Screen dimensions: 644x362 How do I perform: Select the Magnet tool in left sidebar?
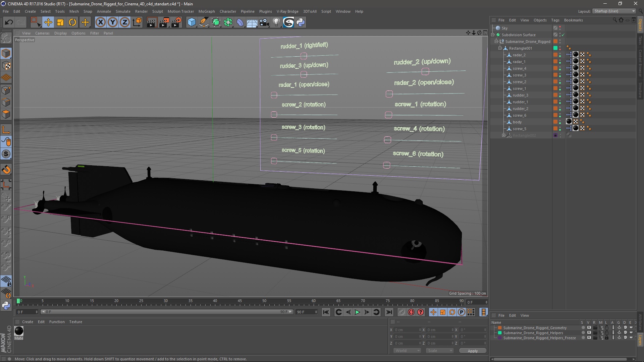click(6, 170)
